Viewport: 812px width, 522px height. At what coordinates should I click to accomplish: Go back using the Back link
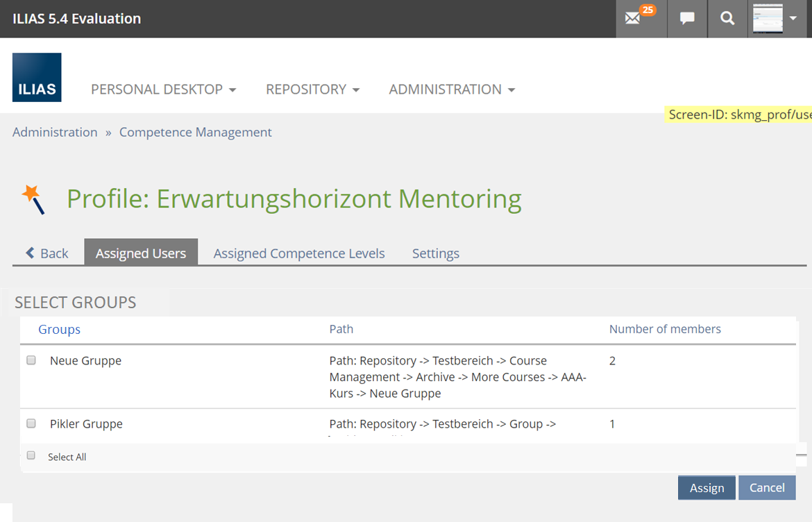coord(47,253)
